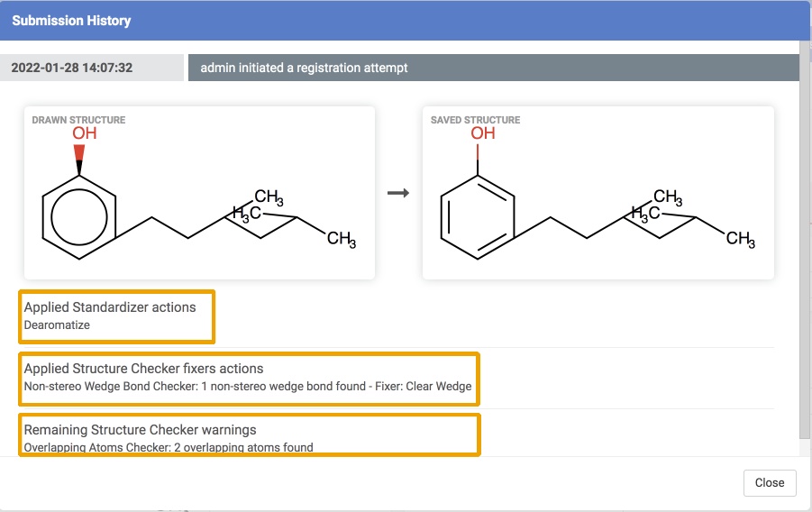Click the dialog's vertical scrollbar
Viewport: 812px width, 512px height.
click(805, 243)
